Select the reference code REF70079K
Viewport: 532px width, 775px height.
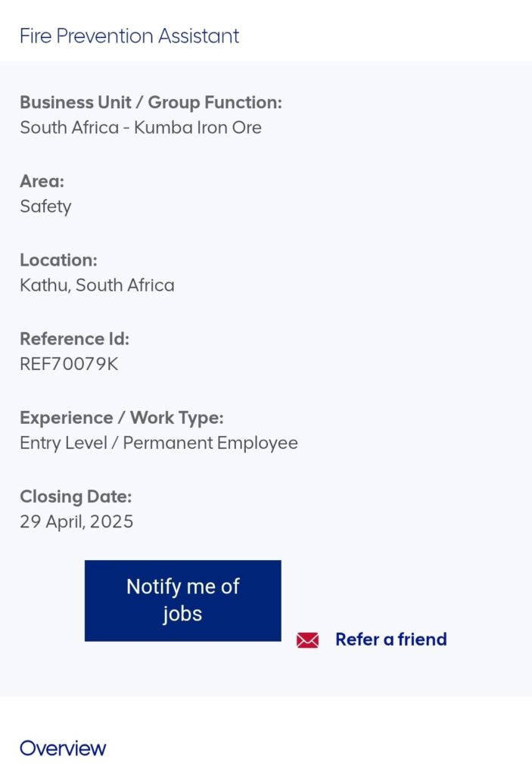point(69,364)
